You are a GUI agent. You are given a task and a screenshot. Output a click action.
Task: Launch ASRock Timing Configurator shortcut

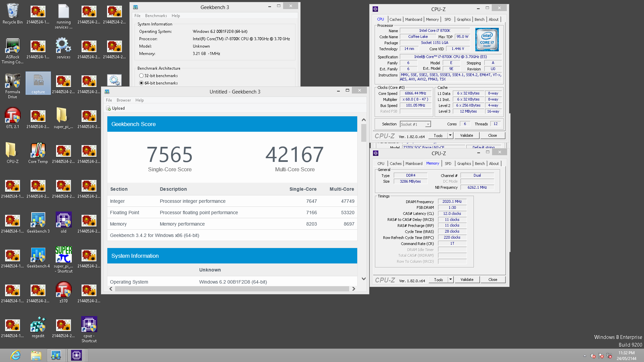(13, 51)
